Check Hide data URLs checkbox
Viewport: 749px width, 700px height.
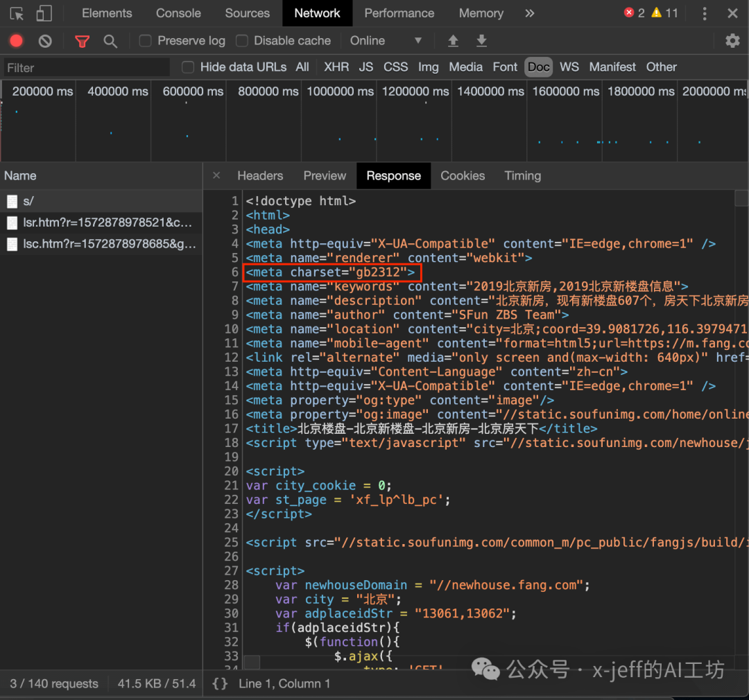pos(188,67)
